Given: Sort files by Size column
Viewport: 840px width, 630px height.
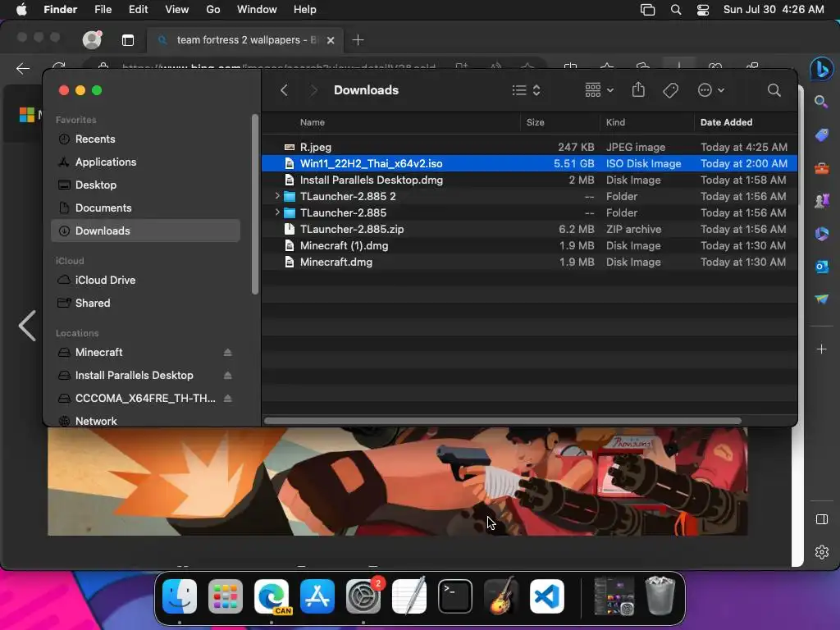Looking at the screenshot, I should 535,122.
